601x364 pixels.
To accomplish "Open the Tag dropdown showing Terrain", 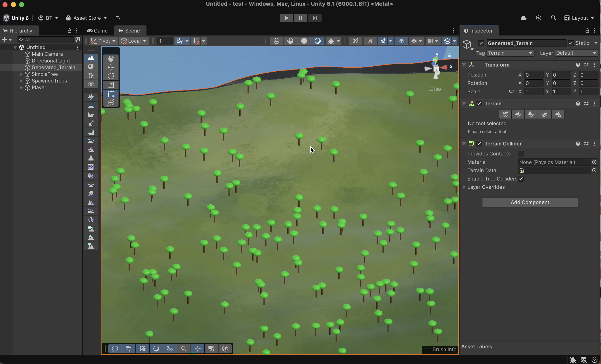I will [x=510, y=53].
